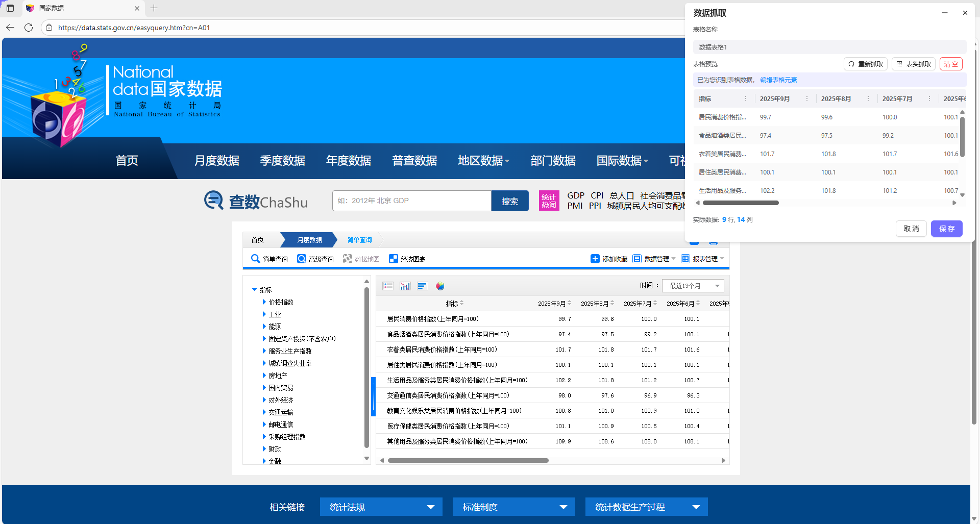Screen dimensions: 980x524
Task: Click the 保存 save button
Action: (946, 229)
